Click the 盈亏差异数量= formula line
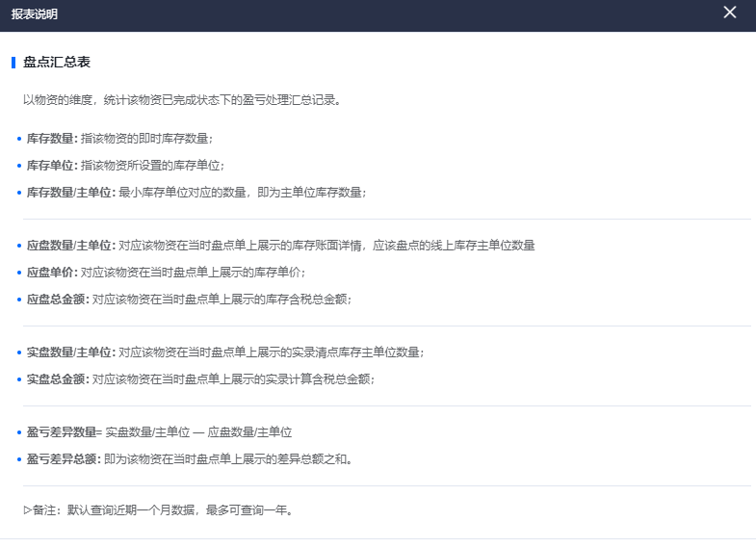 (159, 432)
